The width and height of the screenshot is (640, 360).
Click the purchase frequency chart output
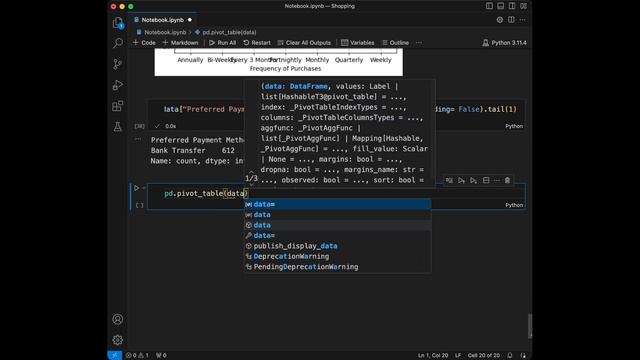[278, 62]
